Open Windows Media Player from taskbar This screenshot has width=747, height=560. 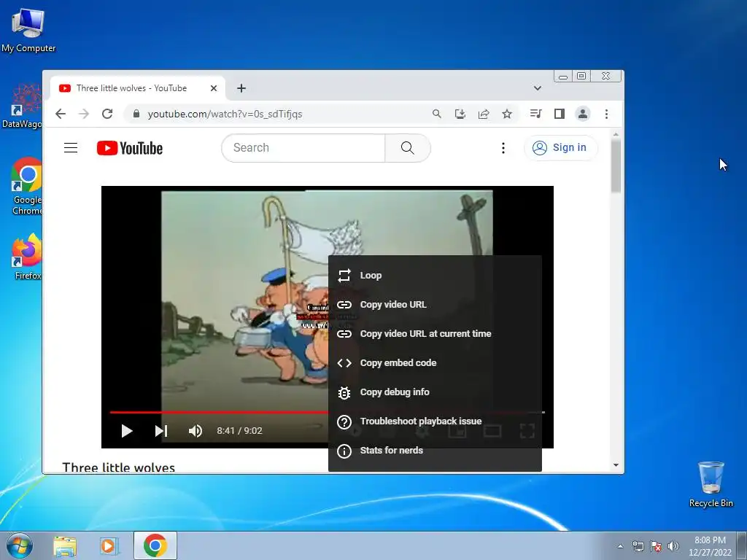point(109,546)
